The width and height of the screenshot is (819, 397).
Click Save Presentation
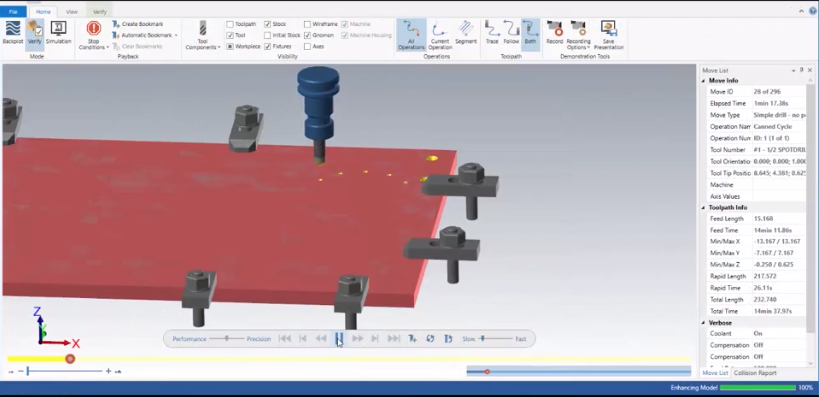coord(609,35)
